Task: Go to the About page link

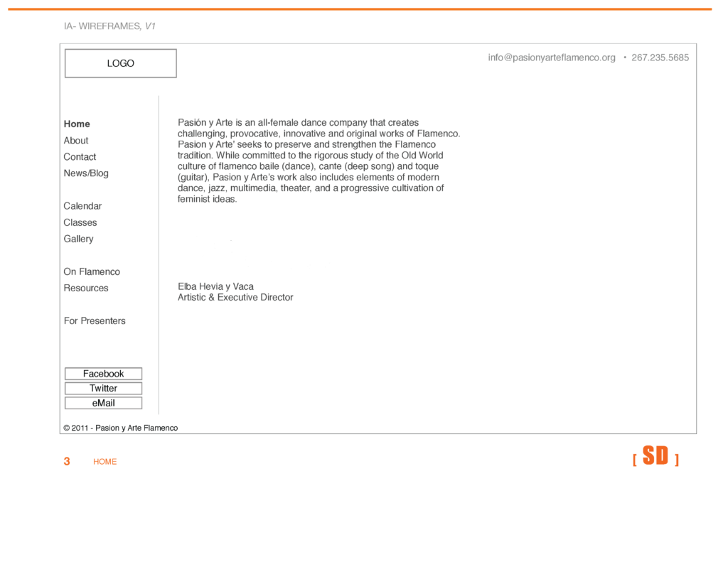Action: pyautogui.click(x=76, y=141)
